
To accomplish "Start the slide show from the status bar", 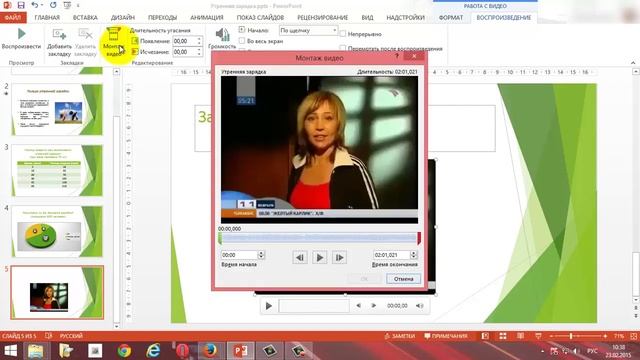I will point(538,336).
